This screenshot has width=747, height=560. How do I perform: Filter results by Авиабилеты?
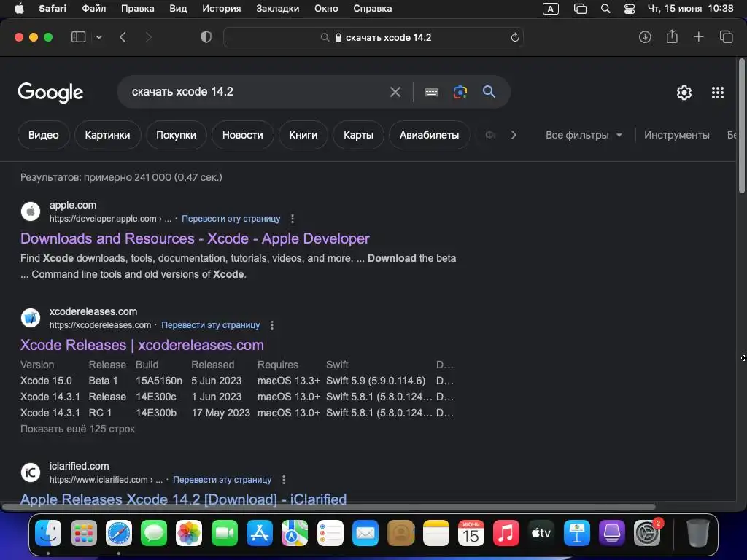click(429, 135)
